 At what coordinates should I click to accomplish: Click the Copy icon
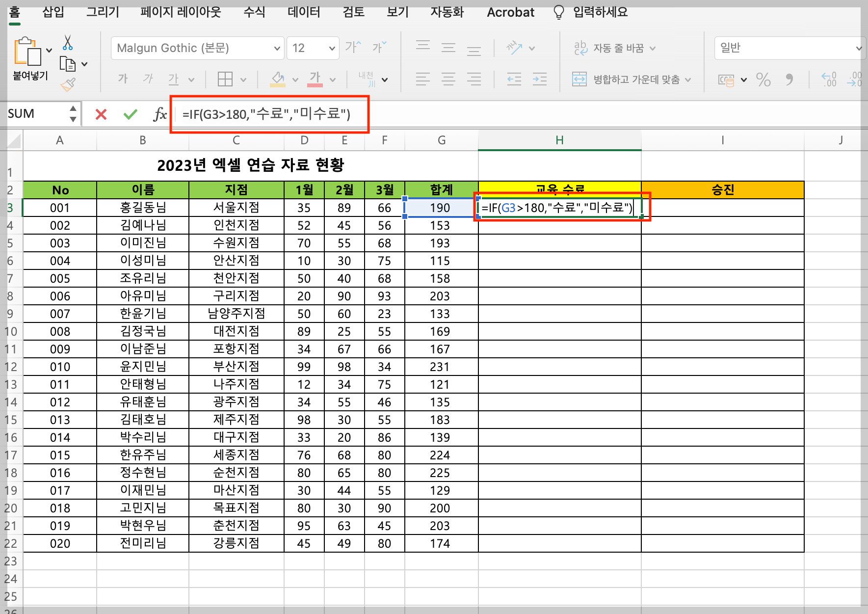(69, 64)
